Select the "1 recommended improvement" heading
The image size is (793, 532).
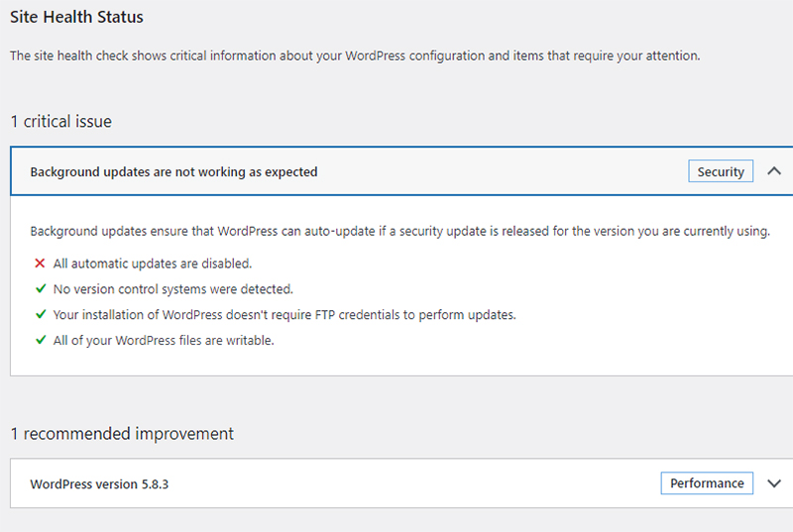click(122, 434)
